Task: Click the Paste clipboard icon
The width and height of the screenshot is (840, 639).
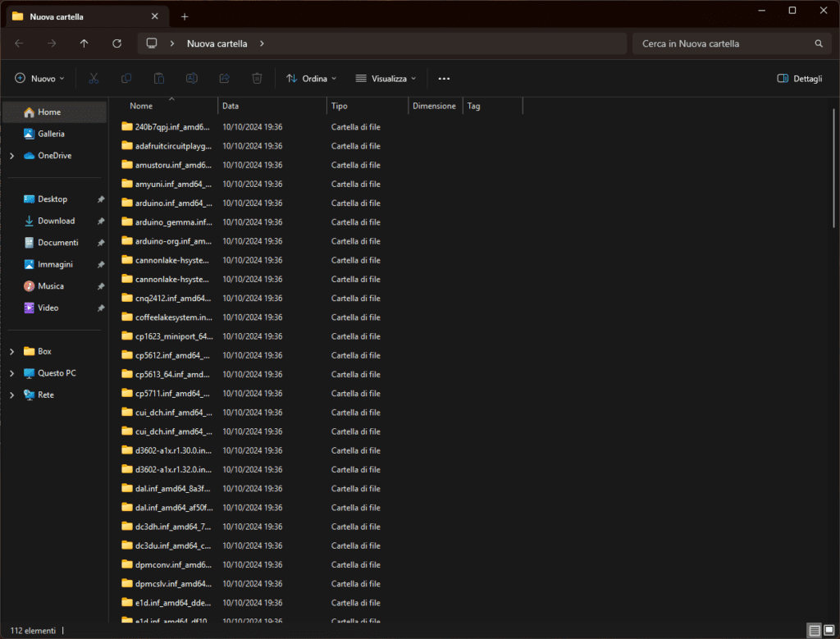Action: 159,78
